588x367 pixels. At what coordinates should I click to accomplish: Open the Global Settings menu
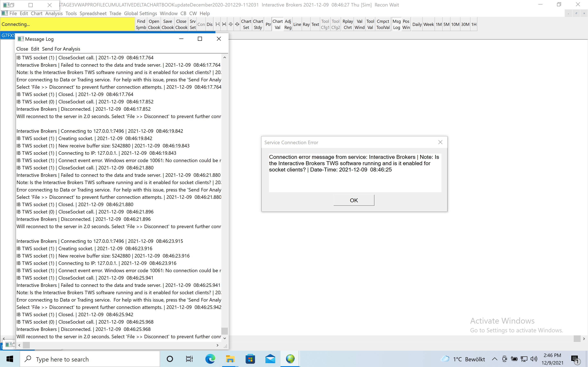(140, 13)
